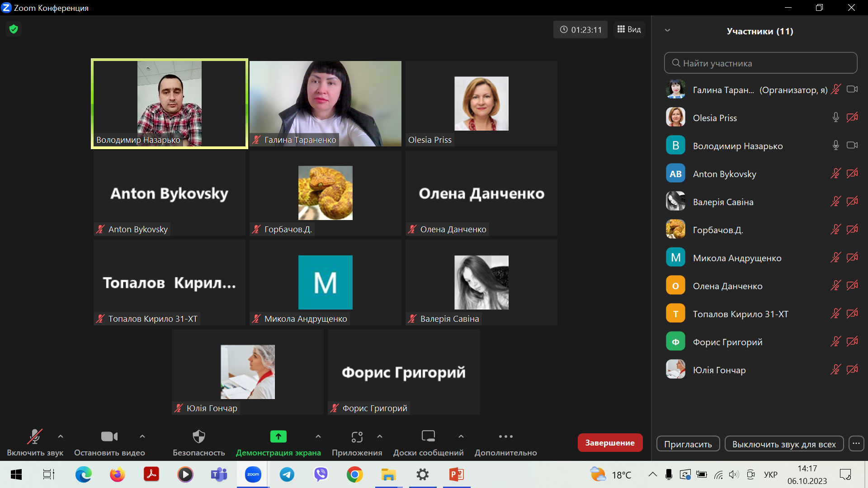Stop camera with Остановить видео
The image size is (868, 488).
[109, 437]
